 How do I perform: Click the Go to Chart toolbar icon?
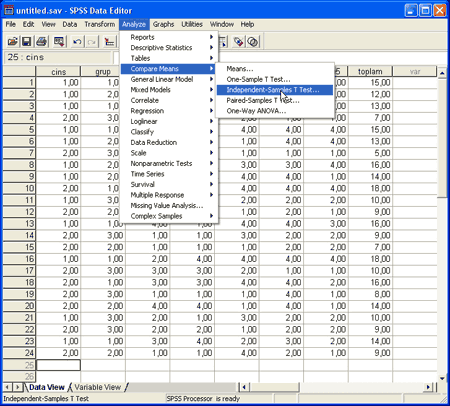click(109, 42)
